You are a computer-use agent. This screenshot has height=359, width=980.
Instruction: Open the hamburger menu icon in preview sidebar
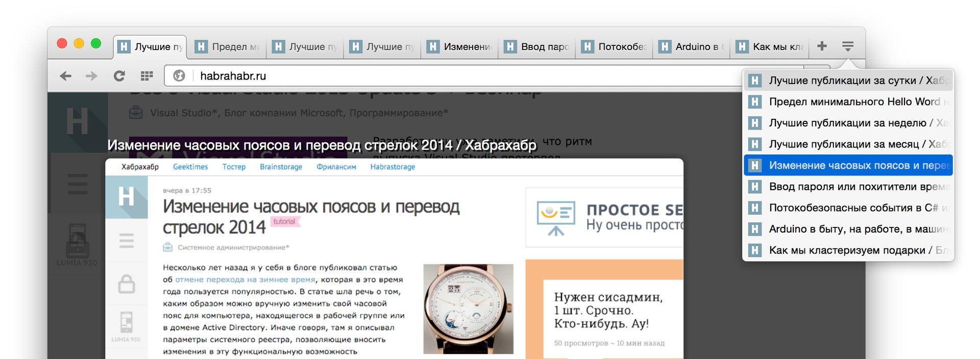click(x=127, y=240)
